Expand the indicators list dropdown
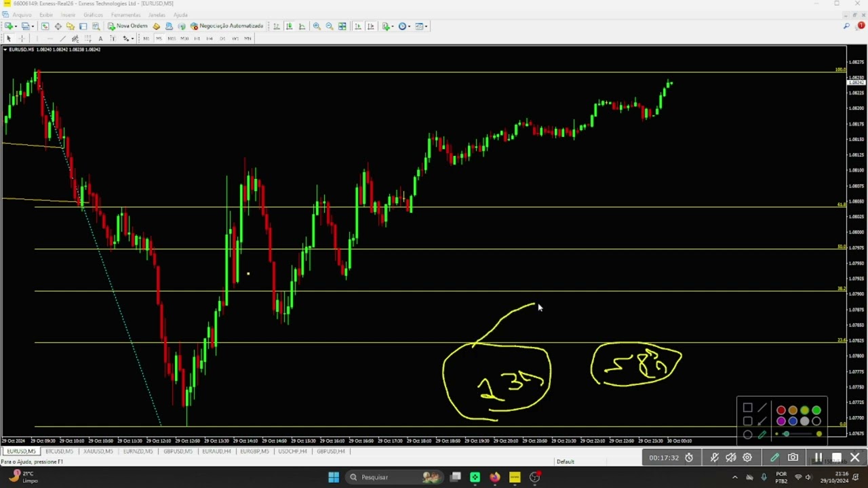Screen dimensions: 868x488 click(x=393, y=26)
